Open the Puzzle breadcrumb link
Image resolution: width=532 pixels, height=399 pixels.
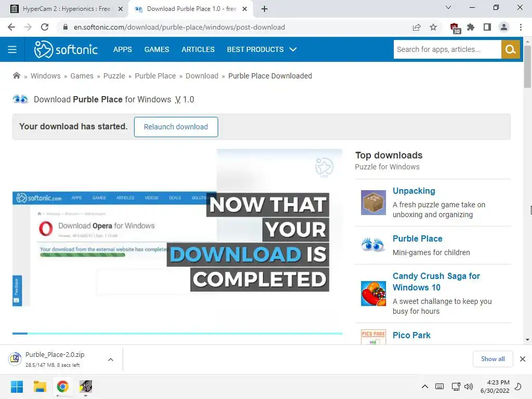pos(114,76)
